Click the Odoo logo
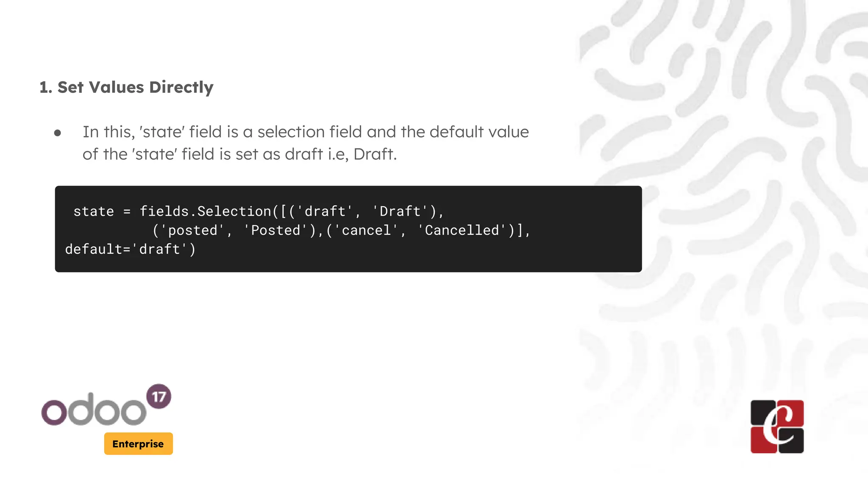 tap(94, 410)
